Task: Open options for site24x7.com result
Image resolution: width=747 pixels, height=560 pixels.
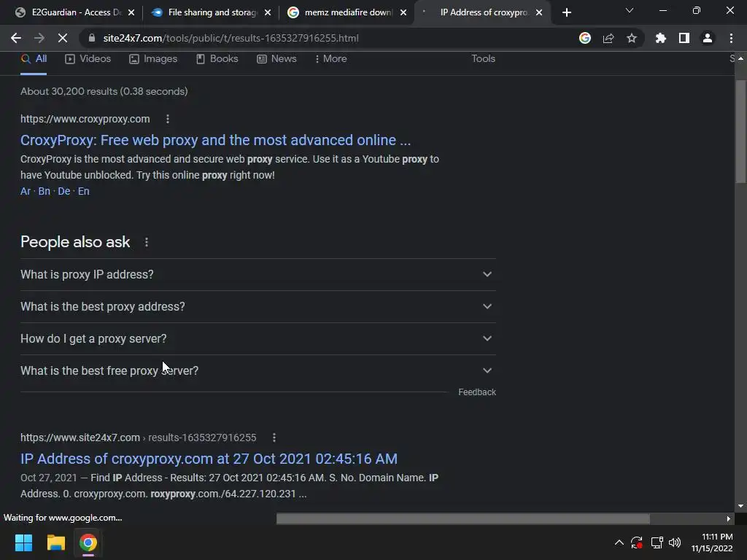Action: pos(274,437)
